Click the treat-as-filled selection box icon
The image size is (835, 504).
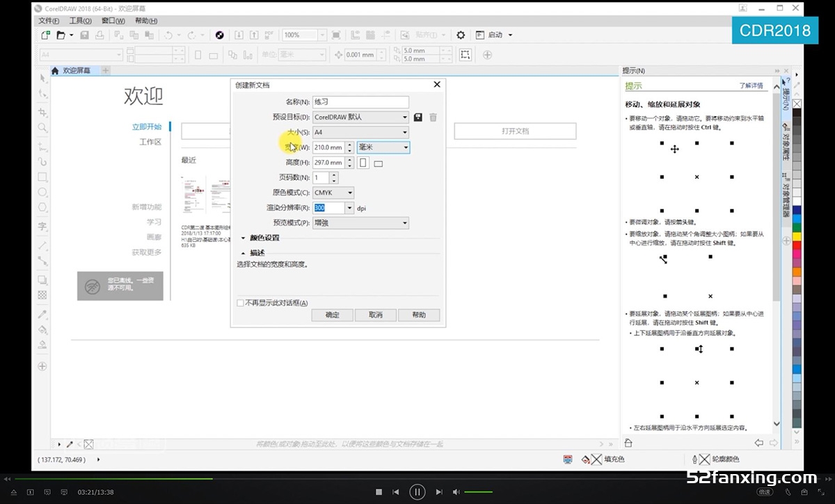coord(466,54)
